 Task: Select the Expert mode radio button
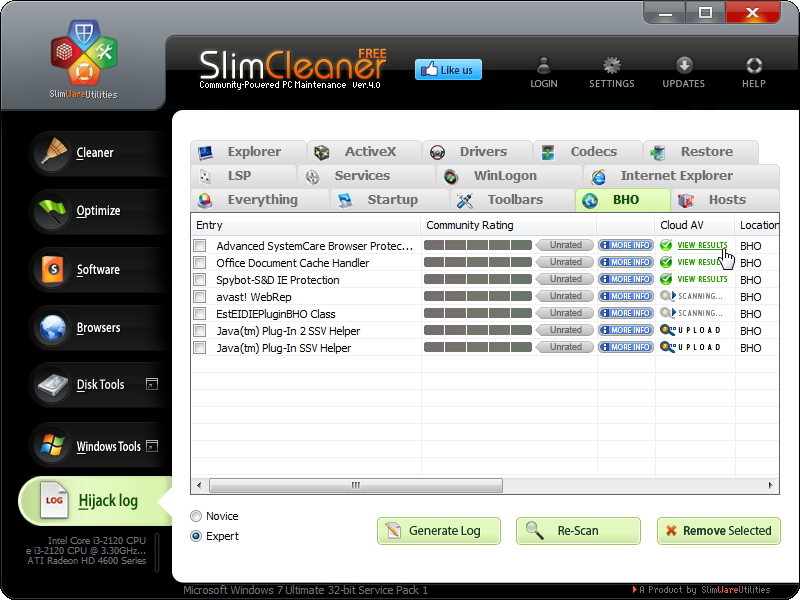click(196, 536)
